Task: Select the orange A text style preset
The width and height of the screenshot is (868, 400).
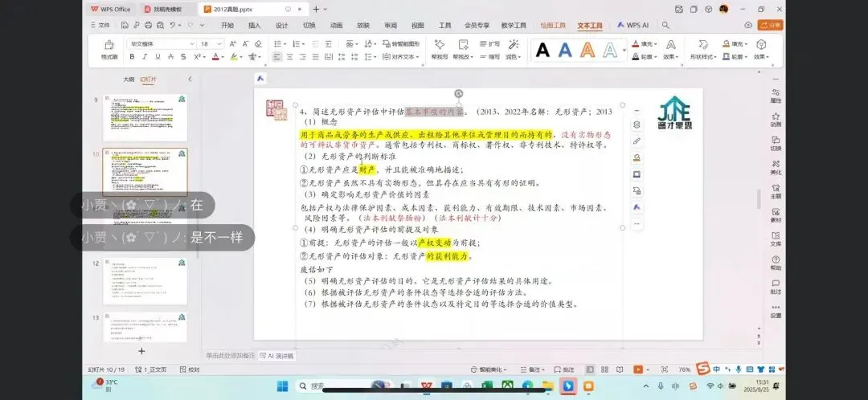Action: point(588,50)
